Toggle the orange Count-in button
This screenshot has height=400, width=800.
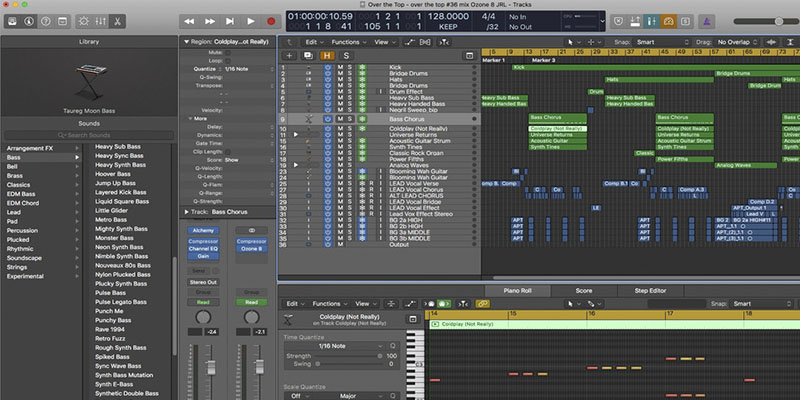668,21
